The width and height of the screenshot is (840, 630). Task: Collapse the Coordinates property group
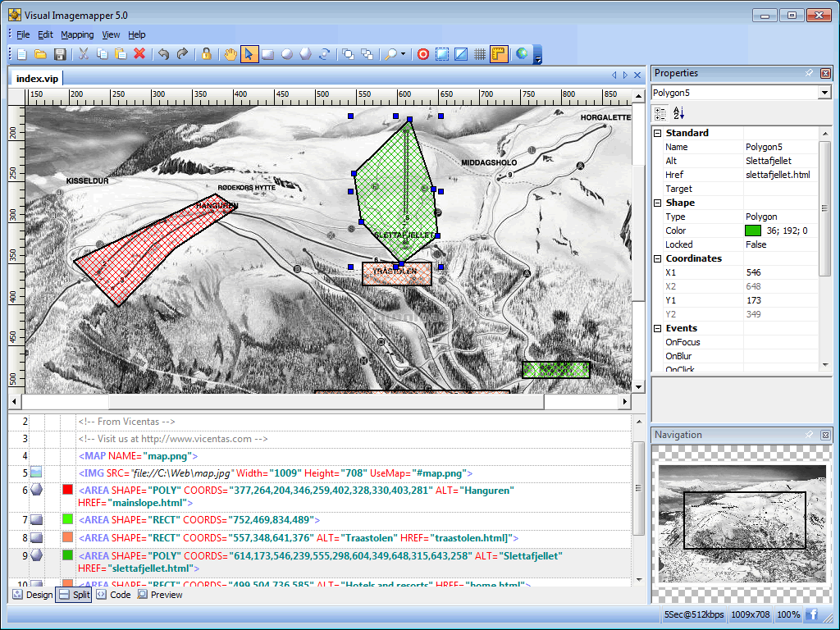[658, 258]
